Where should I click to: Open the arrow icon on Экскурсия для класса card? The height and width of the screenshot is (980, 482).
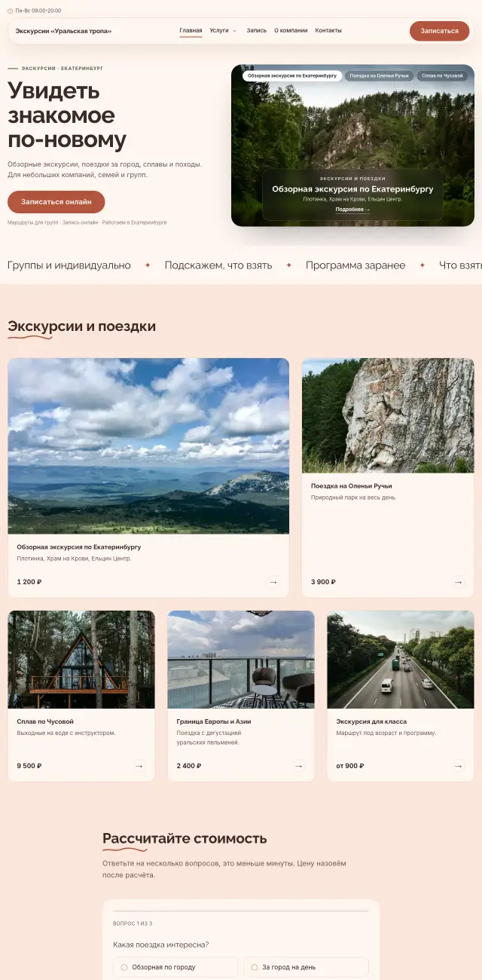pyautogui.click(x=459, y=766)
